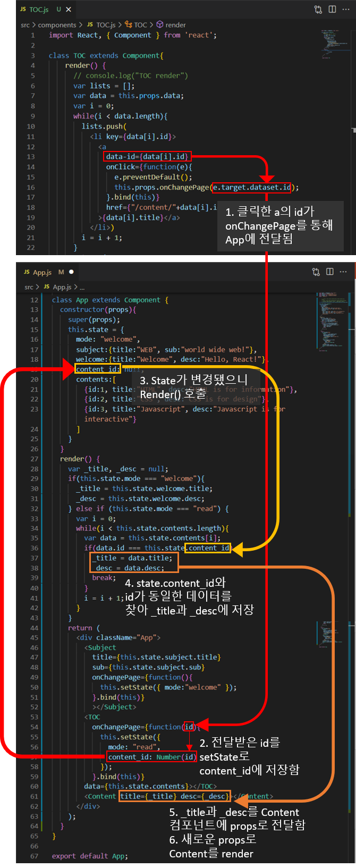
Task: Click 'title={this.state.subject.title}' line
Action: click(156, 657)
